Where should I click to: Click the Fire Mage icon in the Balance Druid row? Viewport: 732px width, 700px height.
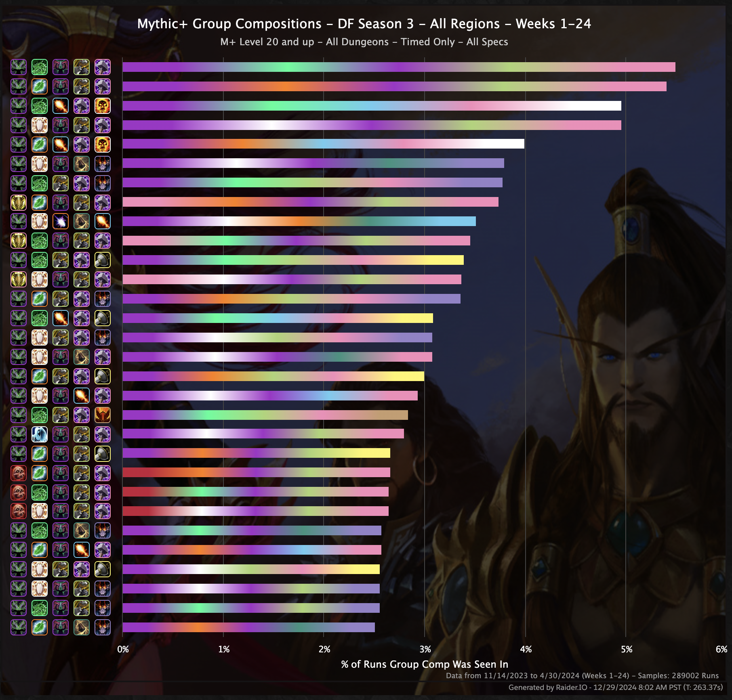[x=103, y=221]
